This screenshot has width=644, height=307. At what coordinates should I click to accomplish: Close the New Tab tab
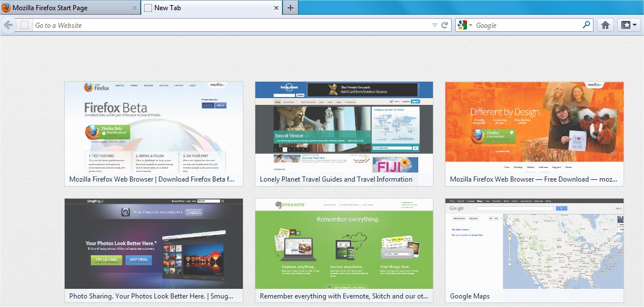point(276,8)
